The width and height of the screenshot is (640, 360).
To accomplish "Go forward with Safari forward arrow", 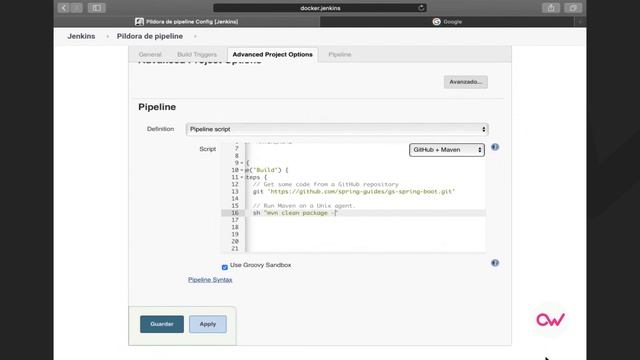I will point(76,8).
